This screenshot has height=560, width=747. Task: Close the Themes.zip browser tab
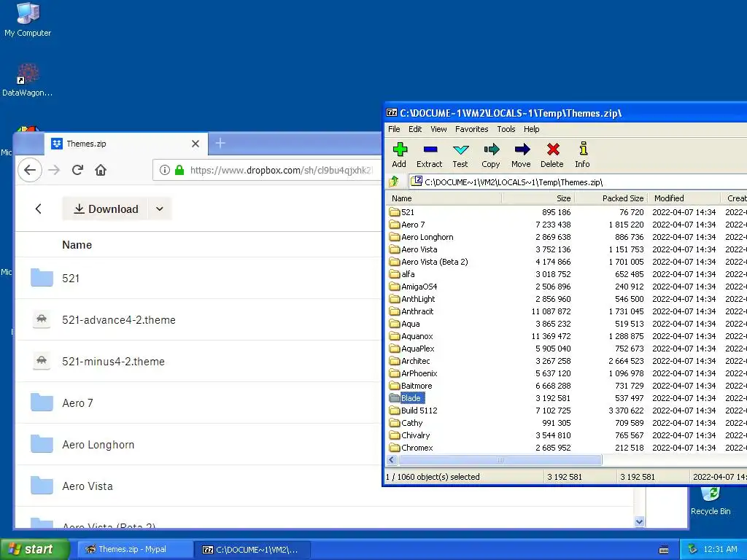click(196, 144)
